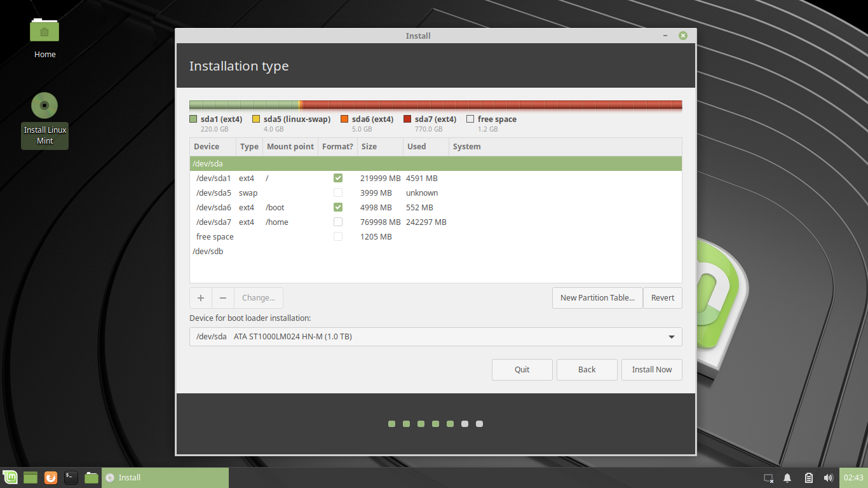Sort by Device column header
The width and height of the screenshot is (868, 488).
coord(213,147)
